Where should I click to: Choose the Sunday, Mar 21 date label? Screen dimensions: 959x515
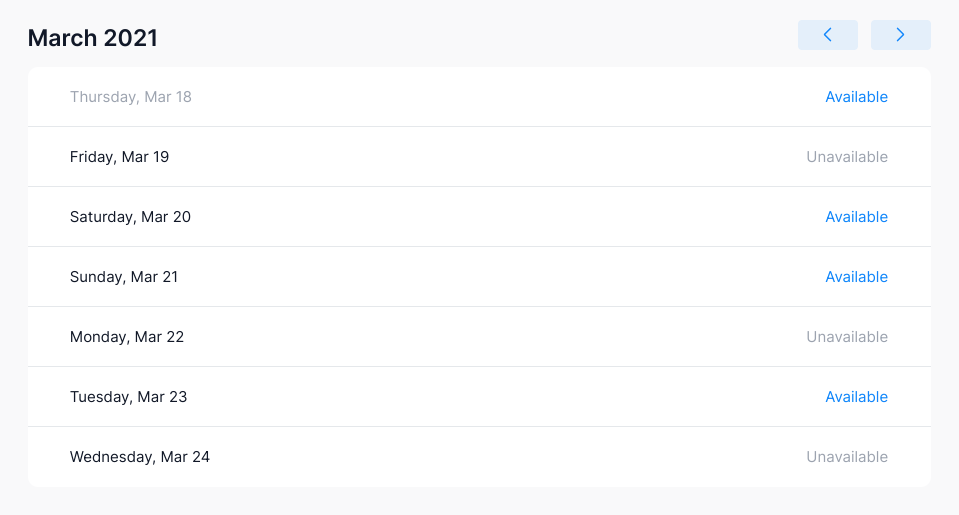[x=124, y=277]
